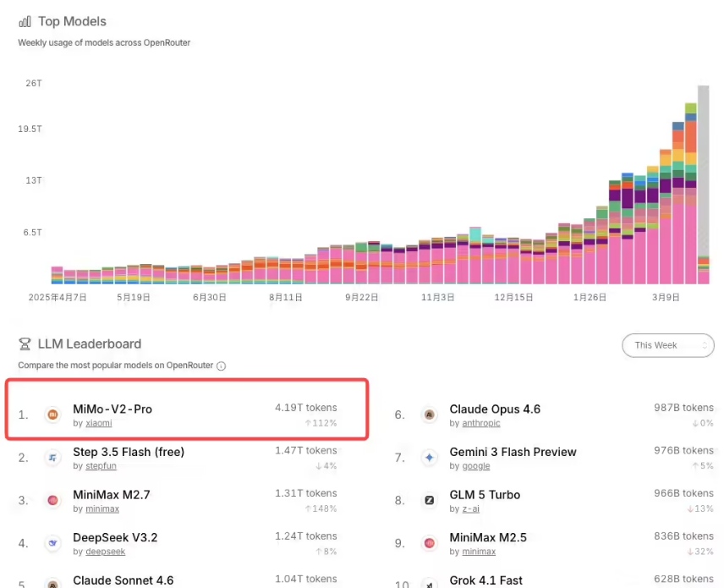Click the 987B tokens value
This screenshot has width=724, height=588.
pos(683,408)
